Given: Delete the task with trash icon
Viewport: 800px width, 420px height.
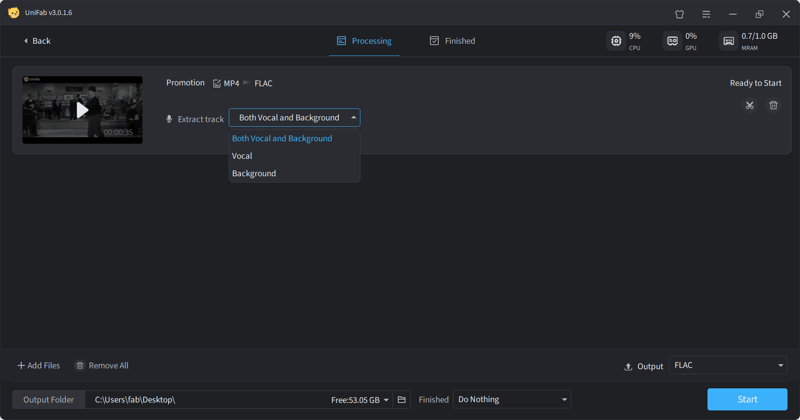Looking at the screenshot, I should [x=773, y=105].
